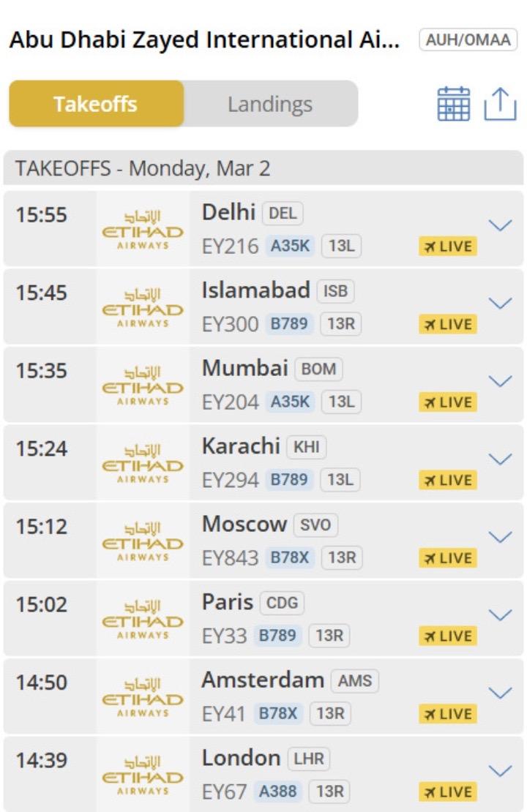This screenshot has height=812, width=527.
Task: Click the A388 aircraft tag on EY67
Action: 277,792
